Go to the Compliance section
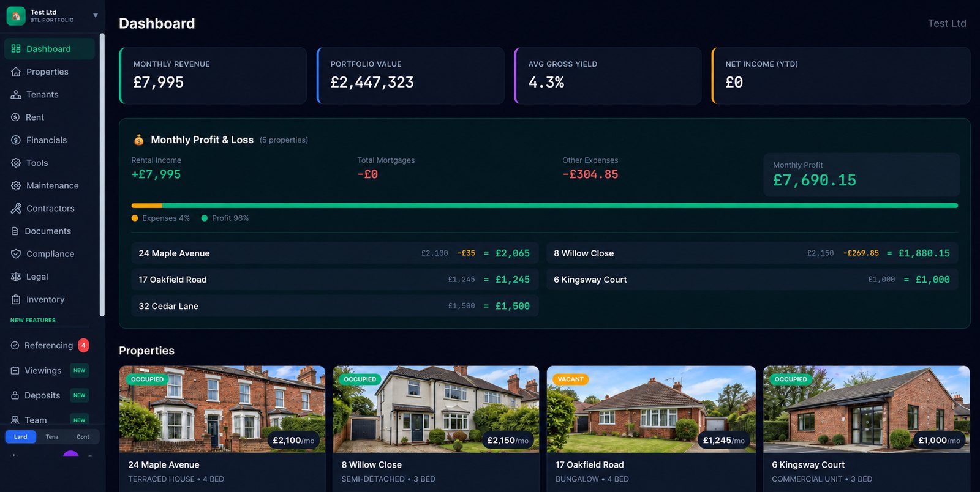Image resolution: width=980 pixels, height=492 pixels. [x=50, y=254]
